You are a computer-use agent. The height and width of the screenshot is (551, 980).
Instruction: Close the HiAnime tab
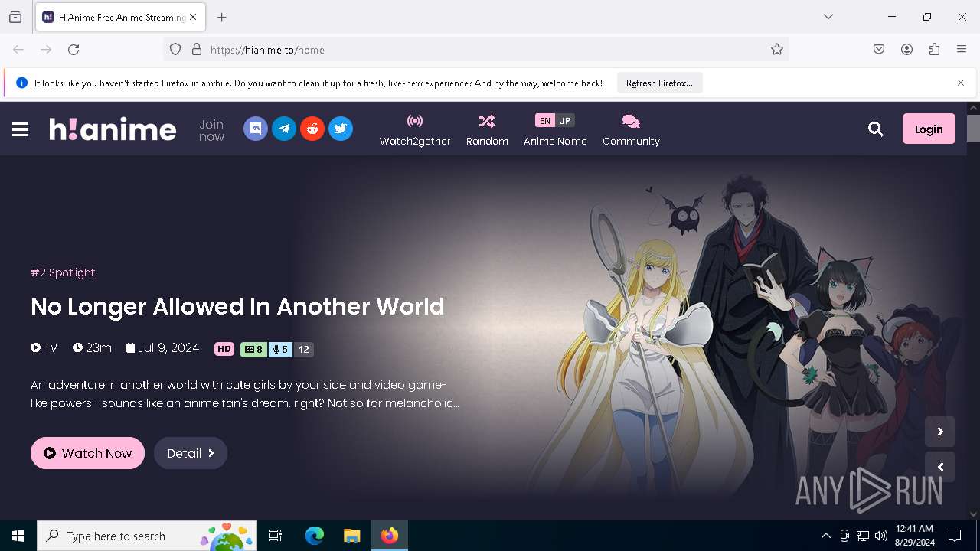(193, 17)
